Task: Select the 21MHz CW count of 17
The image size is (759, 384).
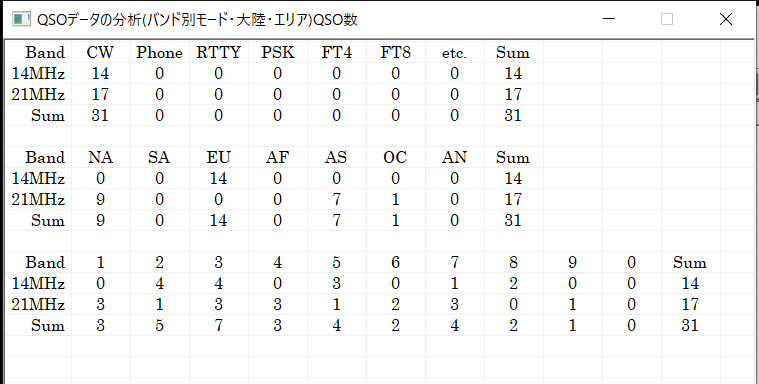Action: coord(101,94)
